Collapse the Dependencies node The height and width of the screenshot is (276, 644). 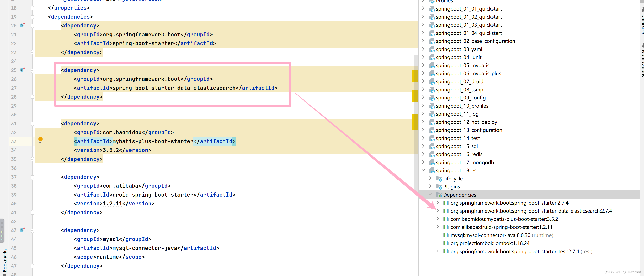coord(430,194)
